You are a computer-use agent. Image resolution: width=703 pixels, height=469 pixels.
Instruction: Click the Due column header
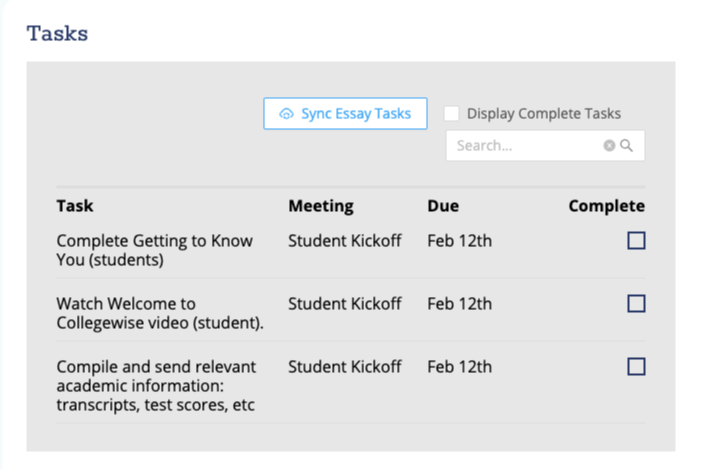pyautogui.click(x=443, y=206)
